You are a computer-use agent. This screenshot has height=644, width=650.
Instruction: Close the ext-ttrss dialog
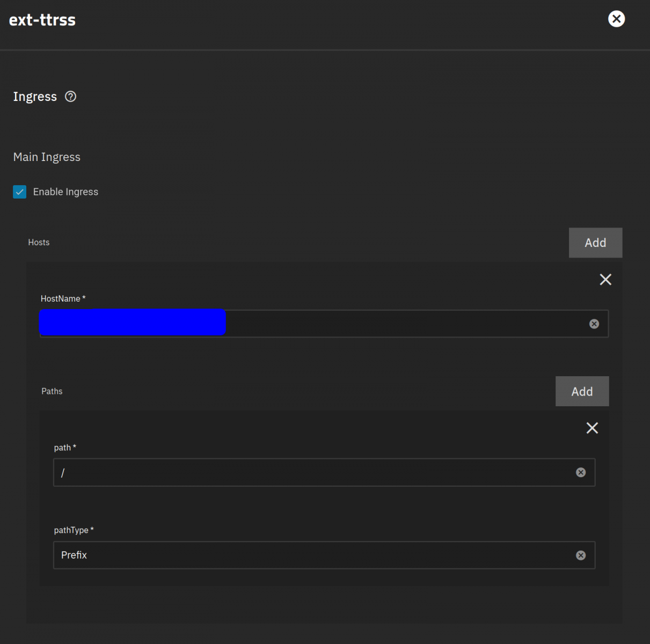[x=616, y=19]
